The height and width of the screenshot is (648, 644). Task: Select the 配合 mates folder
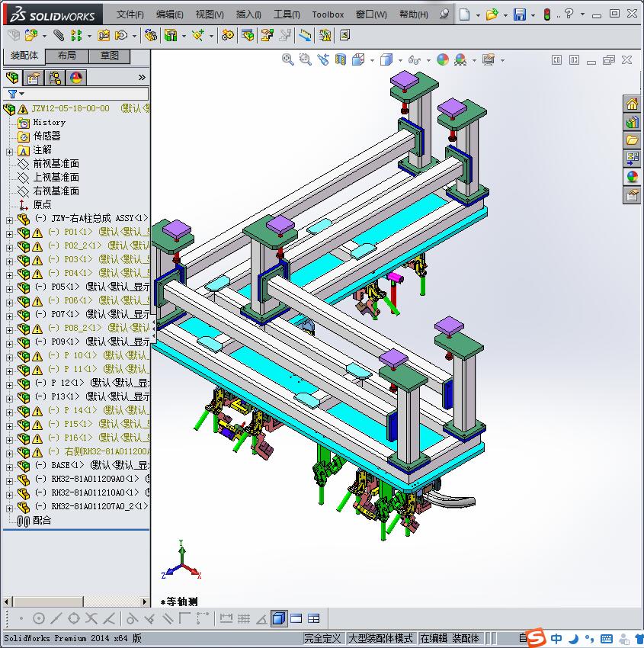pyautogui.click(x=42, y=520)
